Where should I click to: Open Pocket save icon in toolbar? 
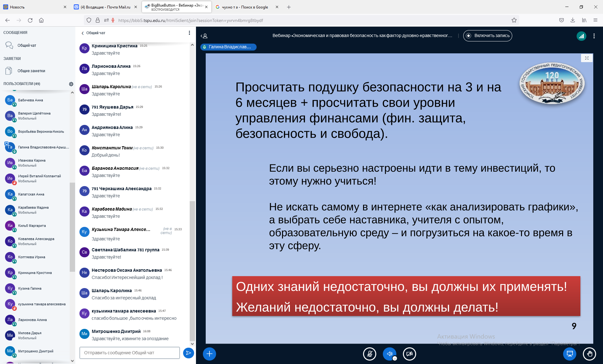[562, 20]
